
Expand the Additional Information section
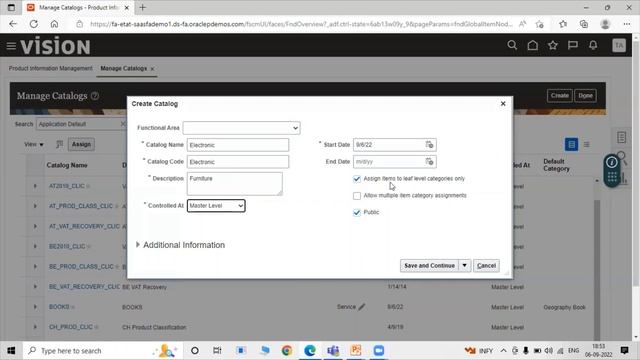(138, 244)
